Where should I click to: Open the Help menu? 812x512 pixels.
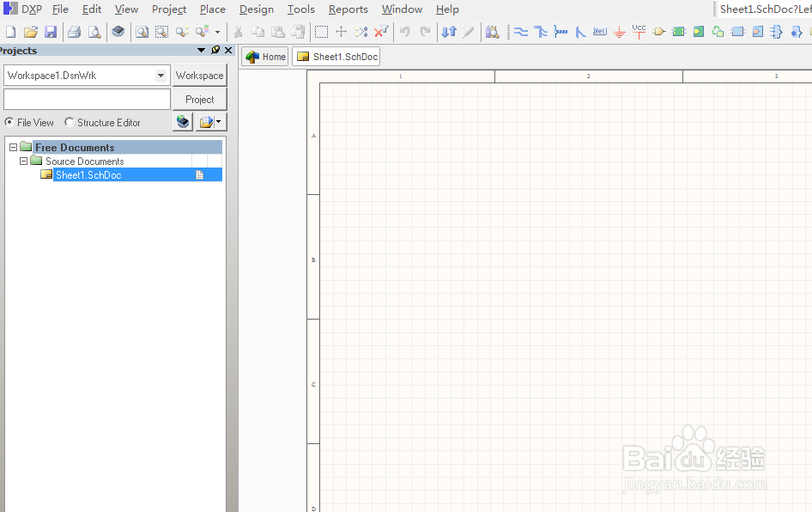pyautogui.click(x=447, y=9)
